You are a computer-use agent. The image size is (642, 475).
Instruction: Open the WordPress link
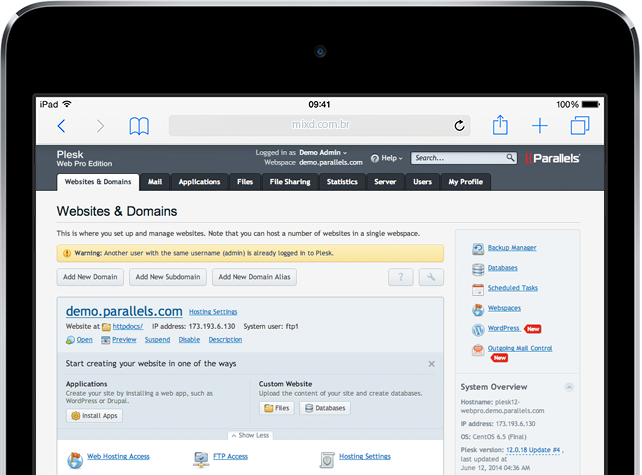[x=504, y=328]
